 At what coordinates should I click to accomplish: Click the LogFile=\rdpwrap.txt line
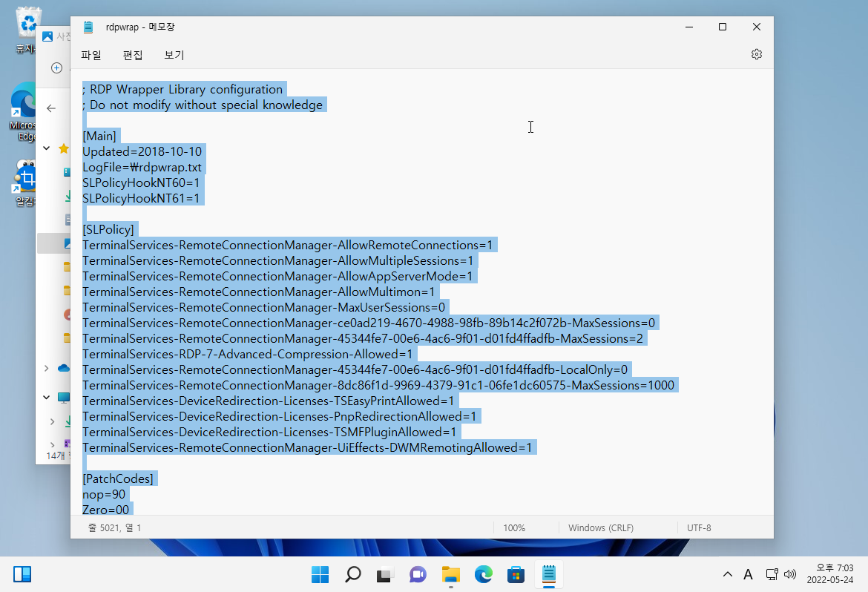[142, 167]
